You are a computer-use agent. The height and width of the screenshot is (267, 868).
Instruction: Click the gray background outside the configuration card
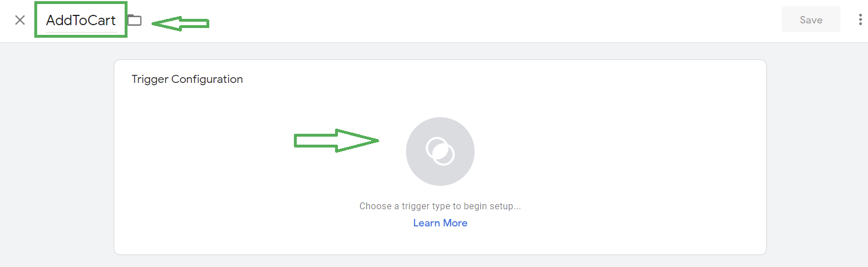point(57,154)
